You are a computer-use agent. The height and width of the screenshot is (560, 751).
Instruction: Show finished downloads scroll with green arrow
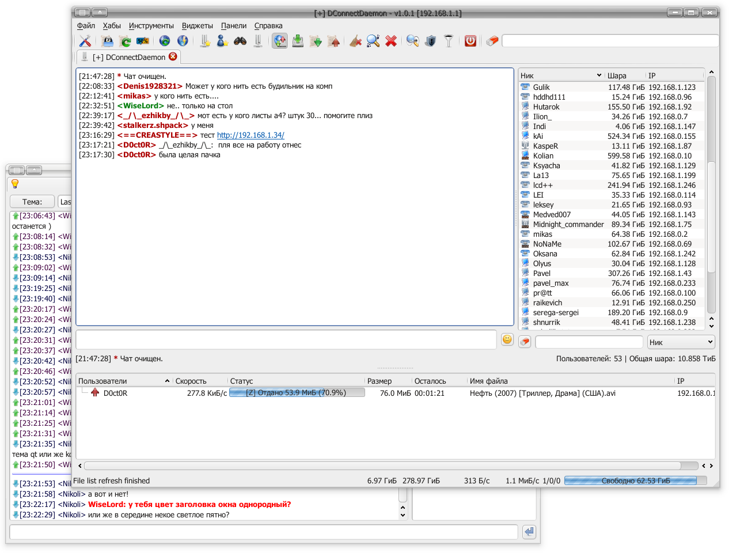click(316, 41)
